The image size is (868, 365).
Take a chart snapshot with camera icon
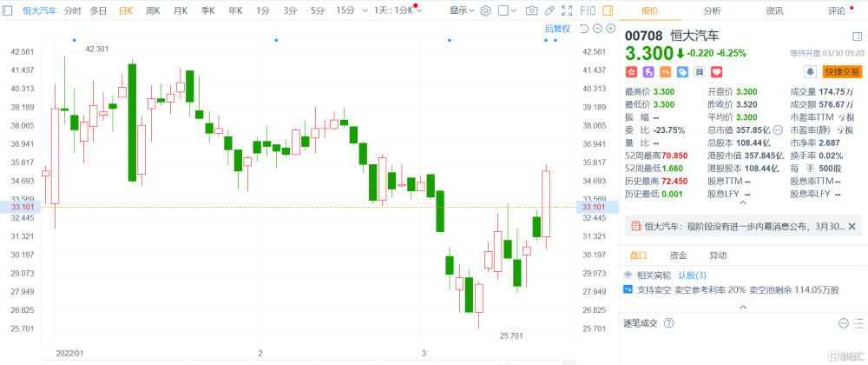click(531, 10)
